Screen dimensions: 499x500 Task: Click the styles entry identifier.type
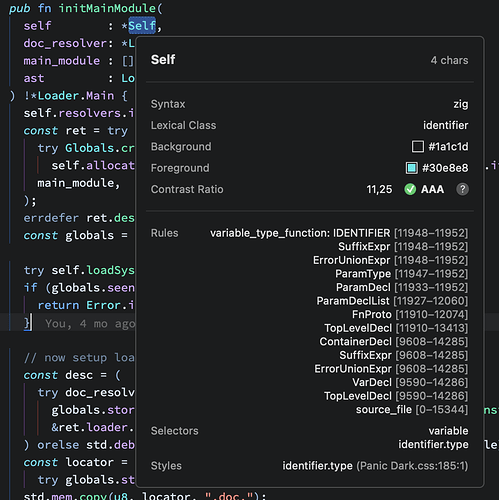point(317,466)
